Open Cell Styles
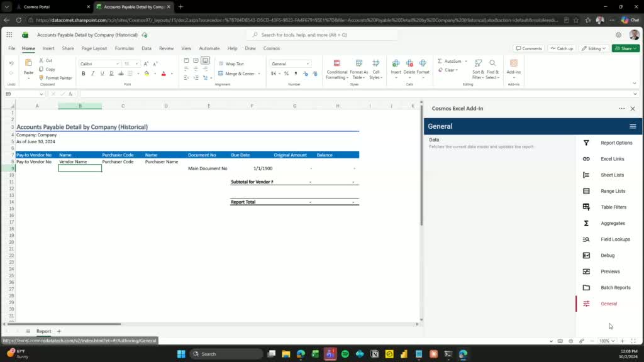The height and width of the screenshot is (362, 644). 376,69
